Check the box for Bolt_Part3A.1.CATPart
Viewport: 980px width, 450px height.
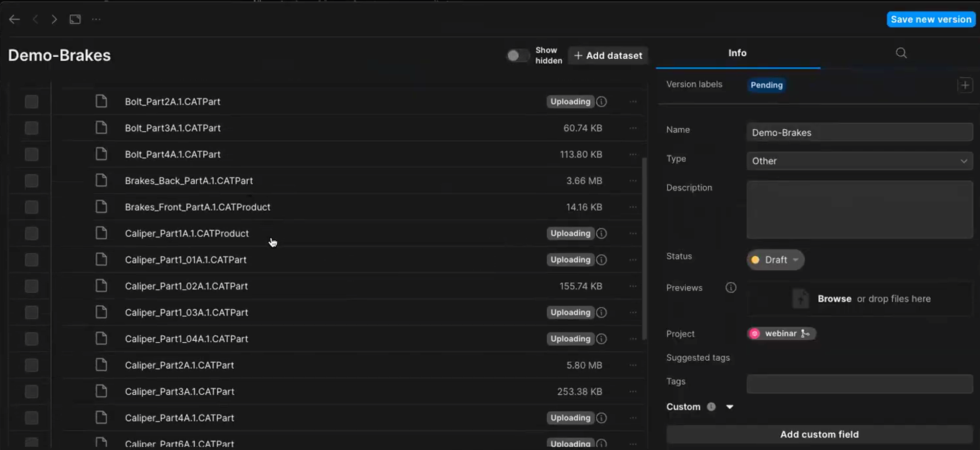32,128
